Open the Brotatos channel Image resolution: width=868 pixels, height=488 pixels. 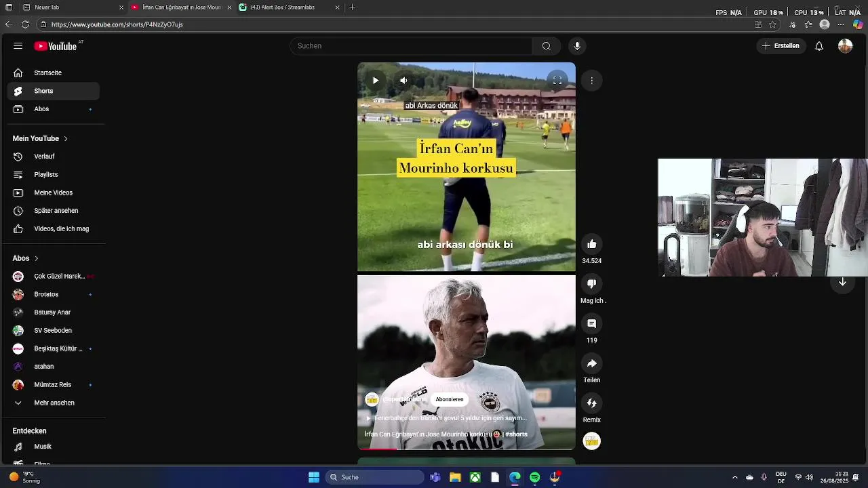(54, 294)
